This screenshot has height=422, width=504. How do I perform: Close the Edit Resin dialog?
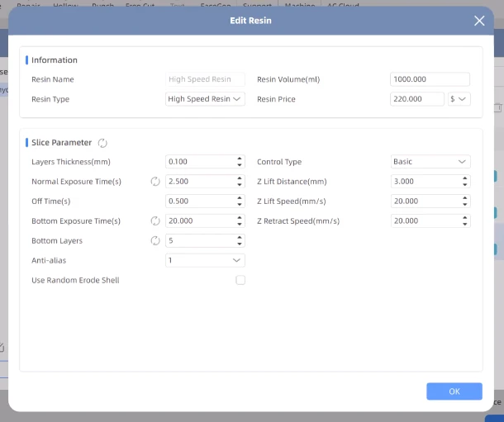[x=479, y=21]
